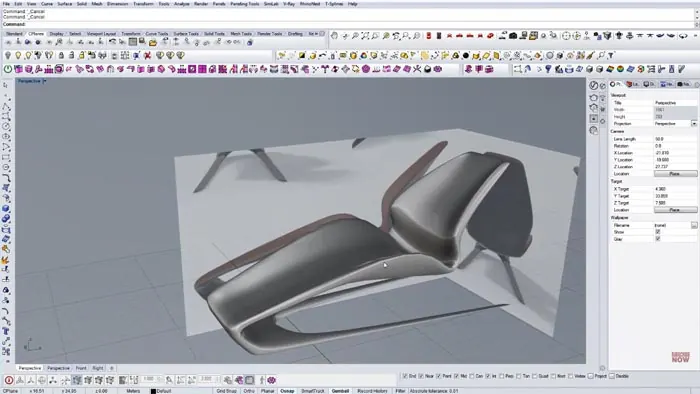
Task: Switch to the Right viewport tab
Action: [98, 368]
